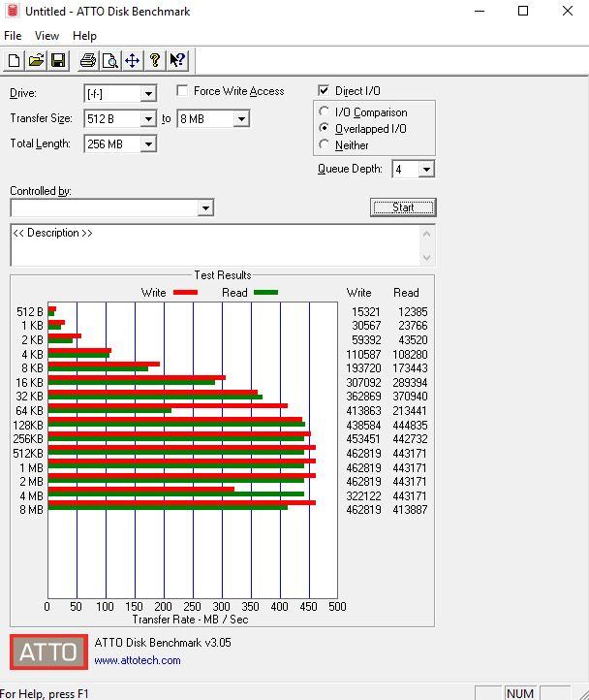Click the ATTO logo image
This screenshot has width=589, height=700.
[49, 652]
